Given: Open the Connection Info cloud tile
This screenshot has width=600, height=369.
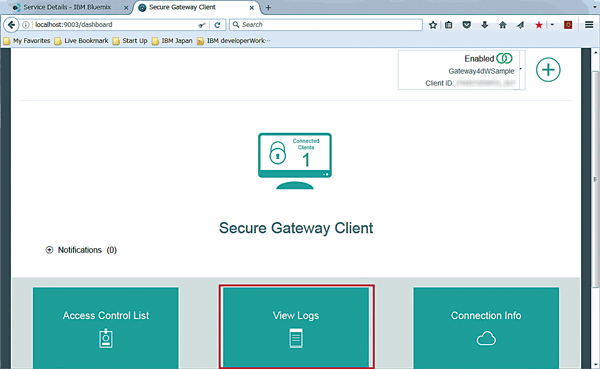Looking at the screenshot, I should tap(486, 328).
